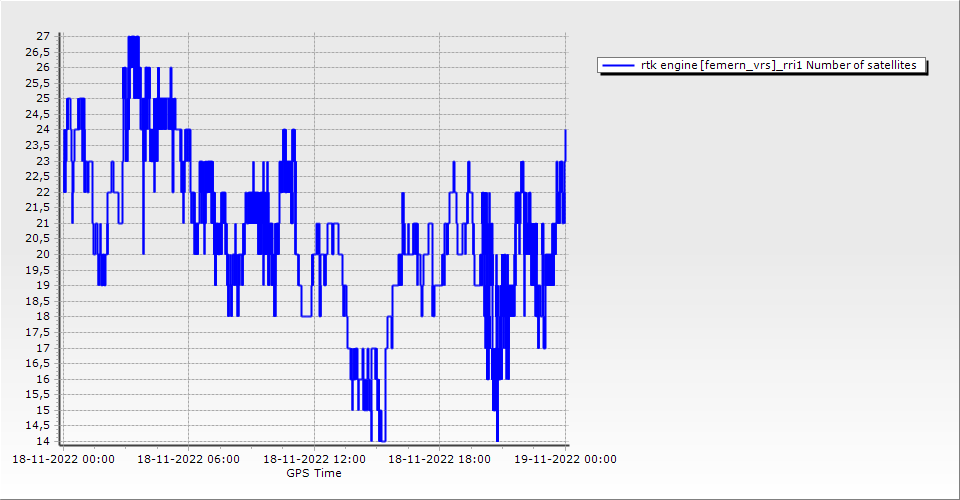The height and width of the screenshot is (500, 960).
Task: Select the 20 tick on the y-axis
Action: click(43, 254)
